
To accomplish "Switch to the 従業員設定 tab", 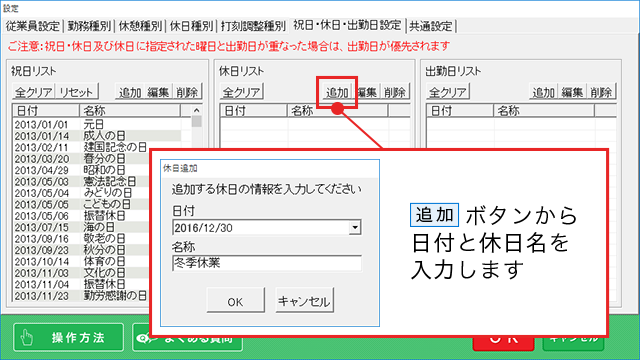I will (x=33, y=26).
